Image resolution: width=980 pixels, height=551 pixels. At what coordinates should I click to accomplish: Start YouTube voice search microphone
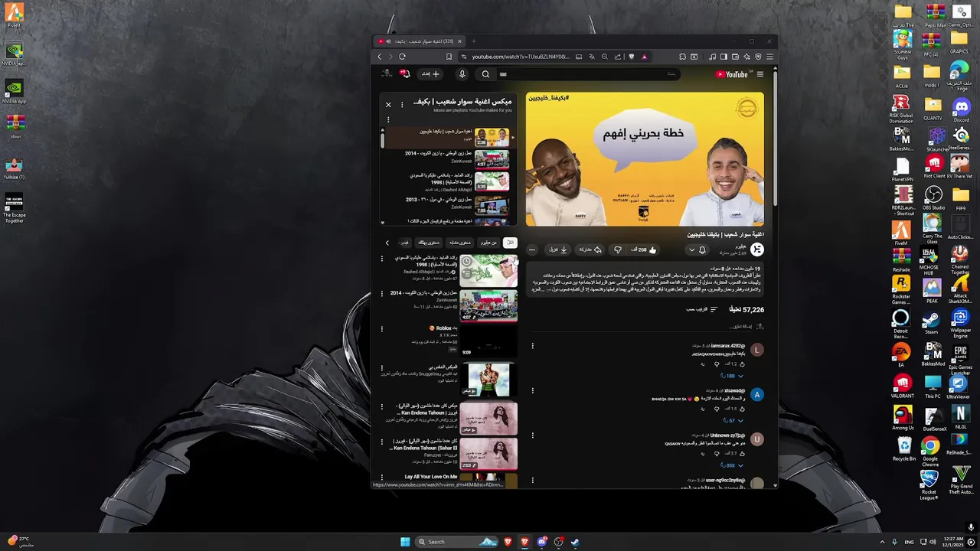coord(462,74)
